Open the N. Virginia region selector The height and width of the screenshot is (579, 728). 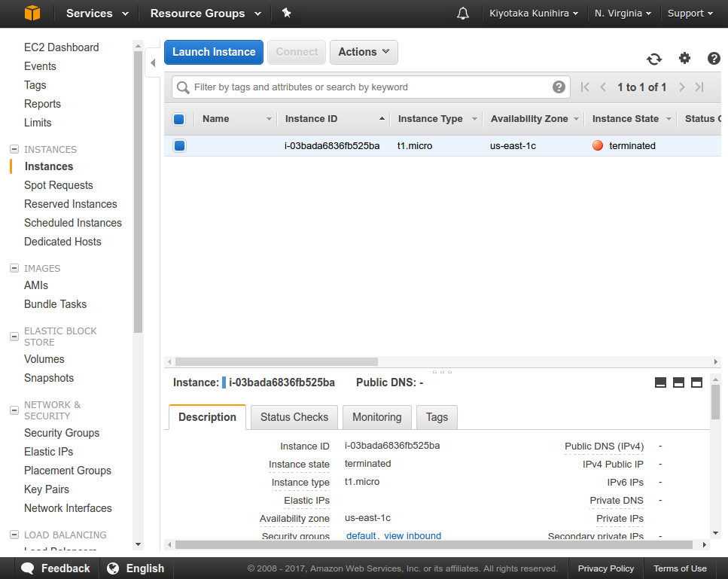tap(623, 14)
